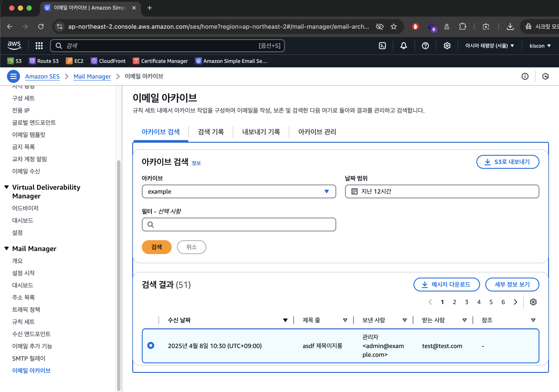The width and height of the screenshot is (559, 392).
Task: Sort by the 수신 날짜 column arrow
Action: tap(285, 320)
